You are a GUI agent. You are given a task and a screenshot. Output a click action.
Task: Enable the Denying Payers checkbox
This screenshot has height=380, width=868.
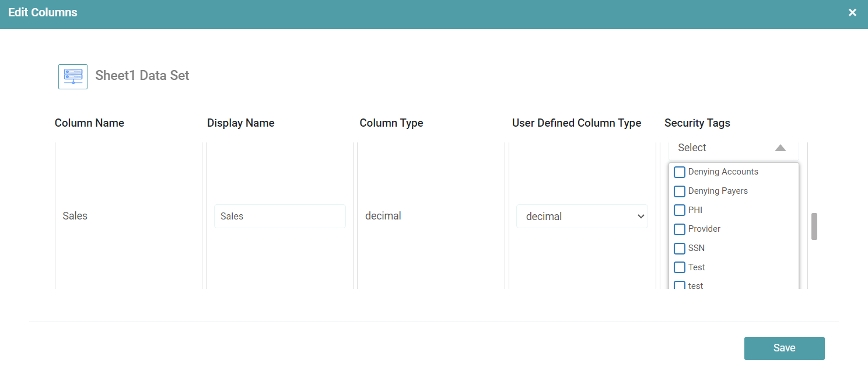click(680, 191)
